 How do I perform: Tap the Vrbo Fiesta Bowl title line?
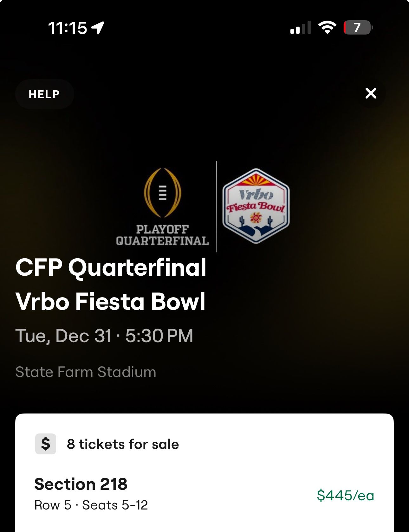coord(111,301)
